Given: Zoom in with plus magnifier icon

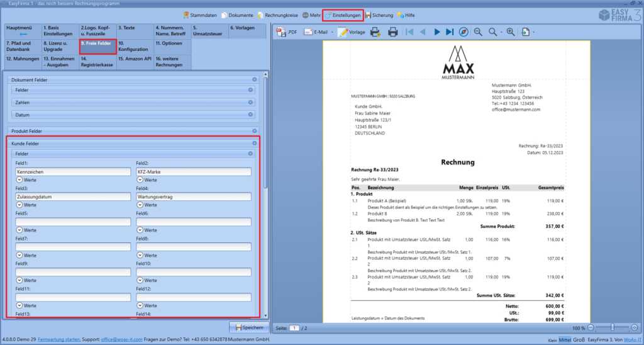Looking at the screenshot, I should click(510, 32).
